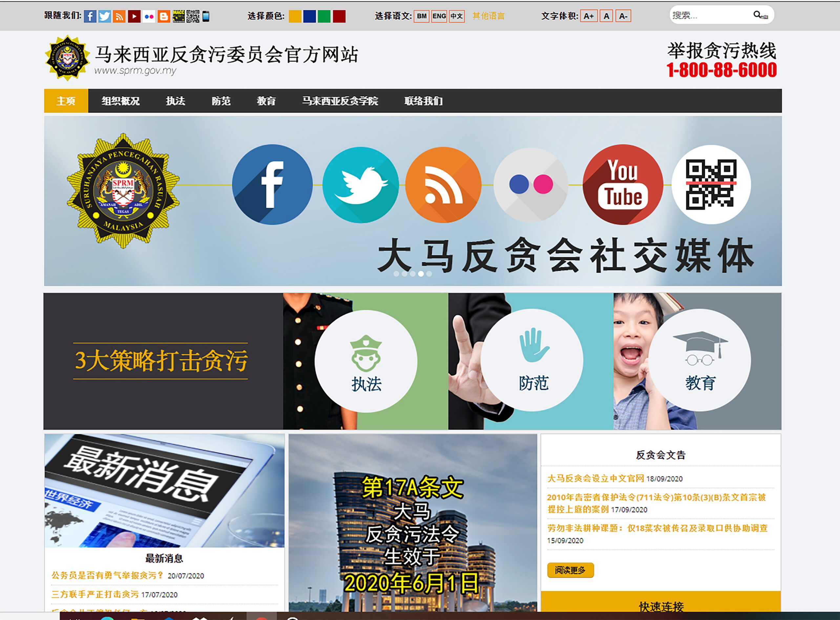
Task: Click the hotline number 1-800-88-6000
Action: coord(721,70)
